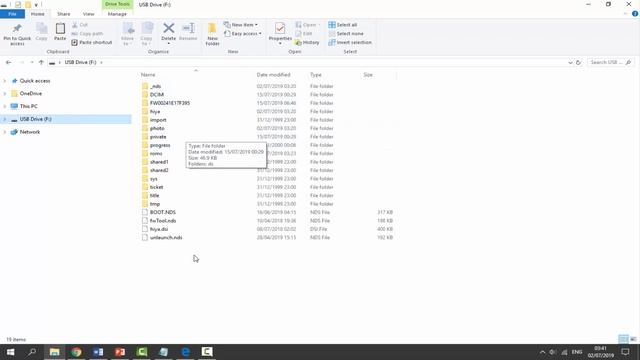Expand USB Drive (F:) tree node
The height and width of the screenshot is (360, 640).
(x=5, y=119)
